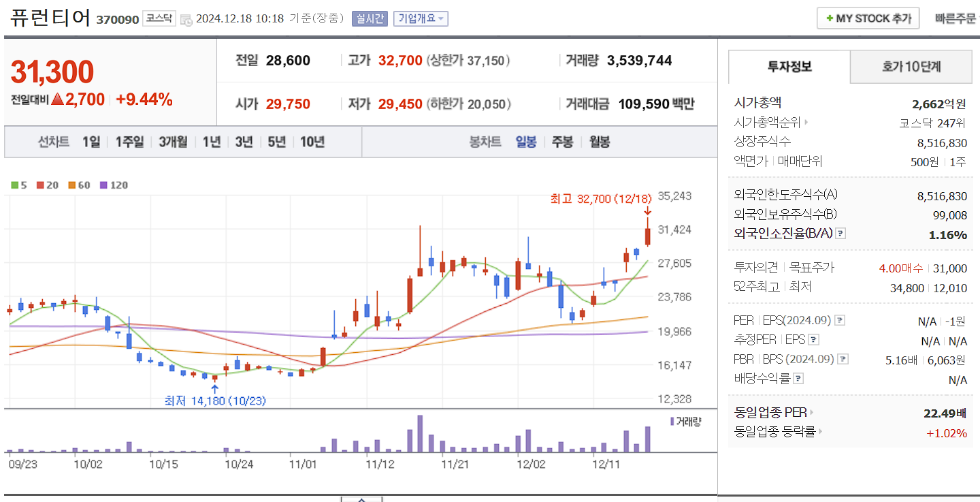Enable the 실시간 real-time mode
This screenshot has width=980, height=502.
tap(372, 19)
